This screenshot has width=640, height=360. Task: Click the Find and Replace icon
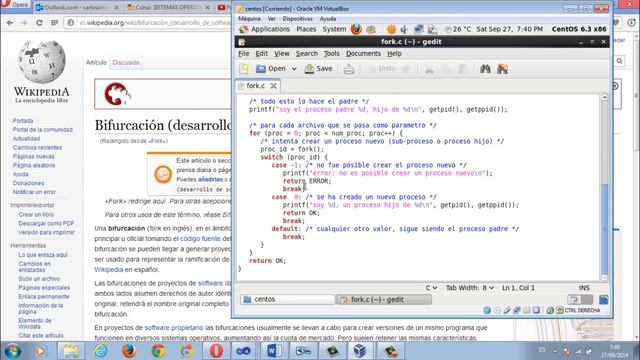(x=502, y=69)
